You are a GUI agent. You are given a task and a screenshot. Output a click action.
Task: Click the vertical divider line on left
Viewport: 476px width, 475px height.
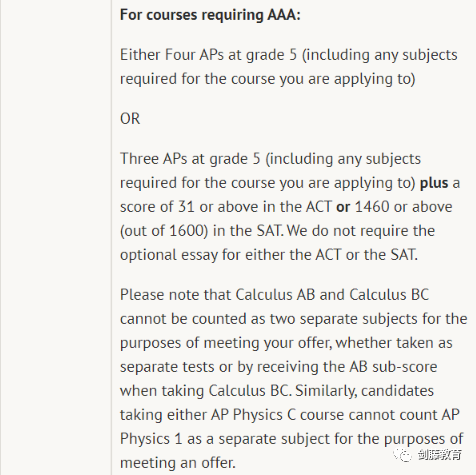112,237
